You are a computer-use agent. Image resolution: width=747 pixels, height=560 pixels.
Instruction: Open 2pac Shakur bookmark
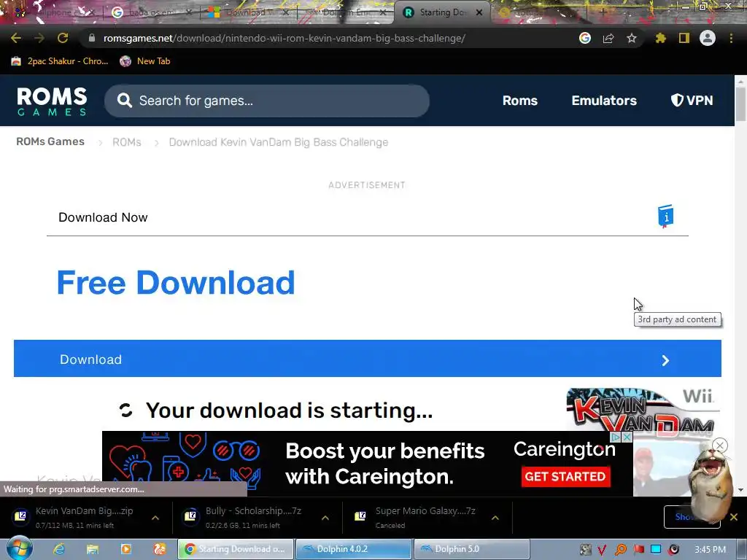61,61
